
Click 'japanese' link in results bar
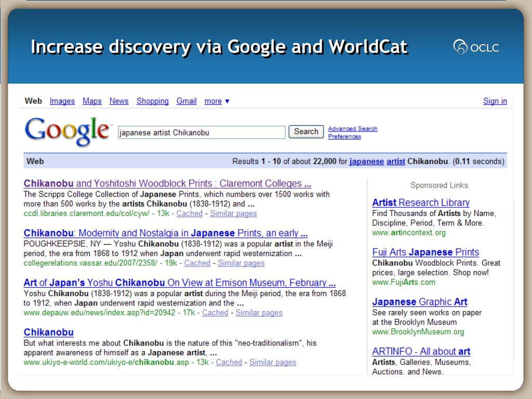tap(366, 161)
